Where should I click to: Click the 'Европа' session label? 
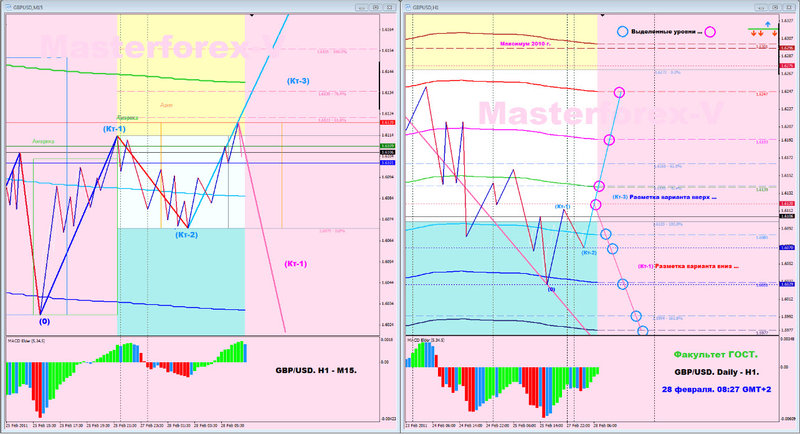[127, 117]
